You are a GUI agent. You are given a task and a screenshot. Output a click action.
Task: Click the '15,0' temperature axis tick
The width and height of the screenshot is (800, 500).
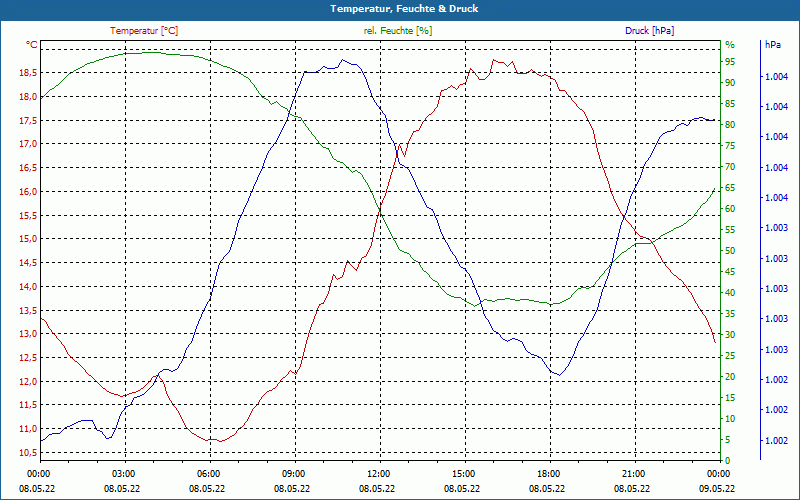click(x=28, y=239)
